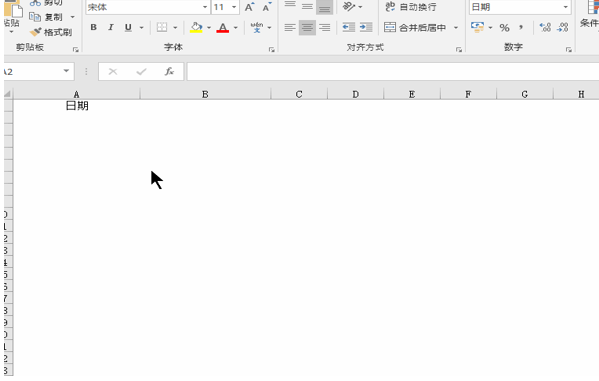Click into the formula bar

(393, 72)
